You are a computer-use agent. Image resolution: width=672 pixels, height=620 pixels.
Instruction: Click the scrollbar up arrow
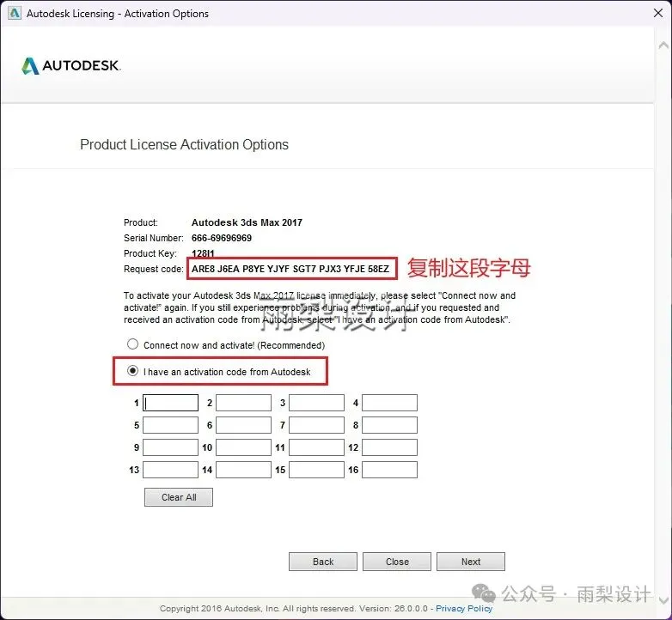point(663,45)
